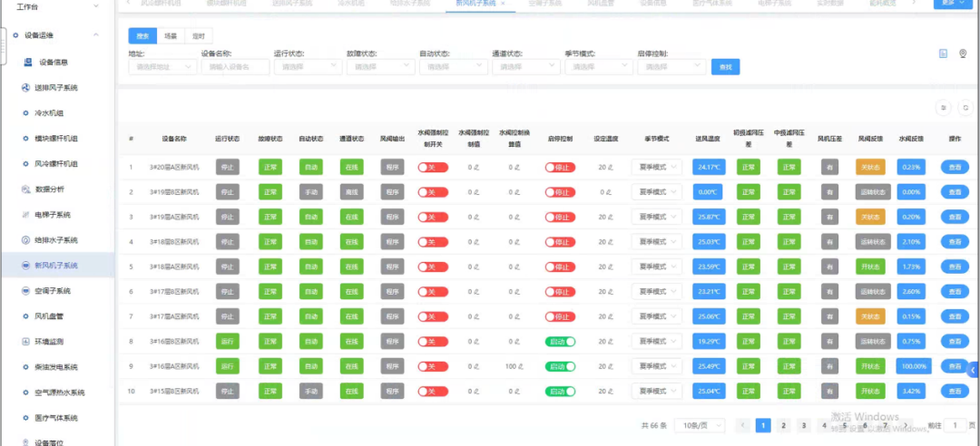This screenshot has width=980, height=446.
Task: Open the 运行状态 filter dropdown
Action: [309, 67]
